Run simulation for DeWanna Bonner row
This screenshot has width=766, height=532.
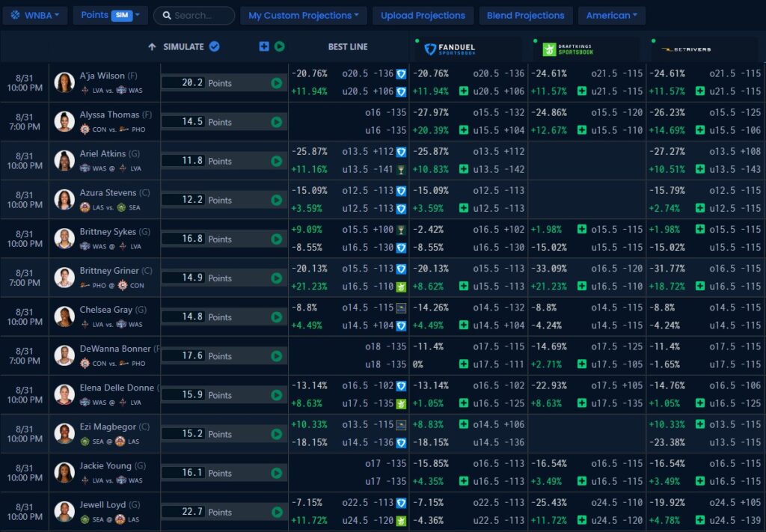pyautogui.click(x=277, y=356)
